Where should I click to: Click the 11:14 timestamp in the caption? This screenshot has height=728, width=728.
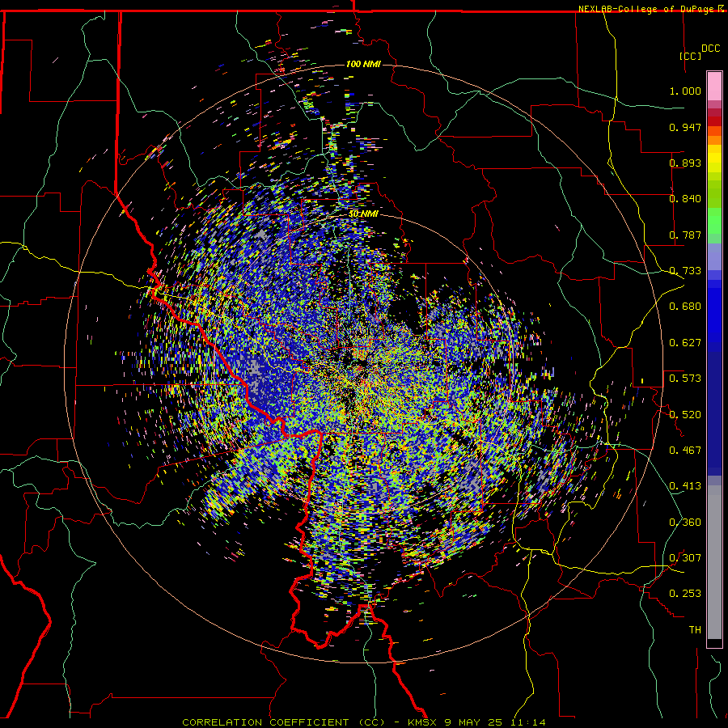coord(528,722)
